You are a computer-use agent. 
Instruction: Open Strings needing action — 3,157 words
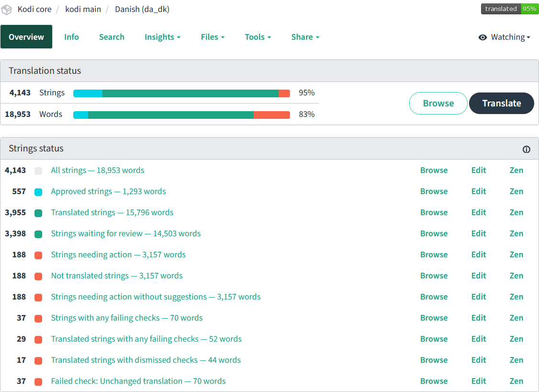pos(118,254)
